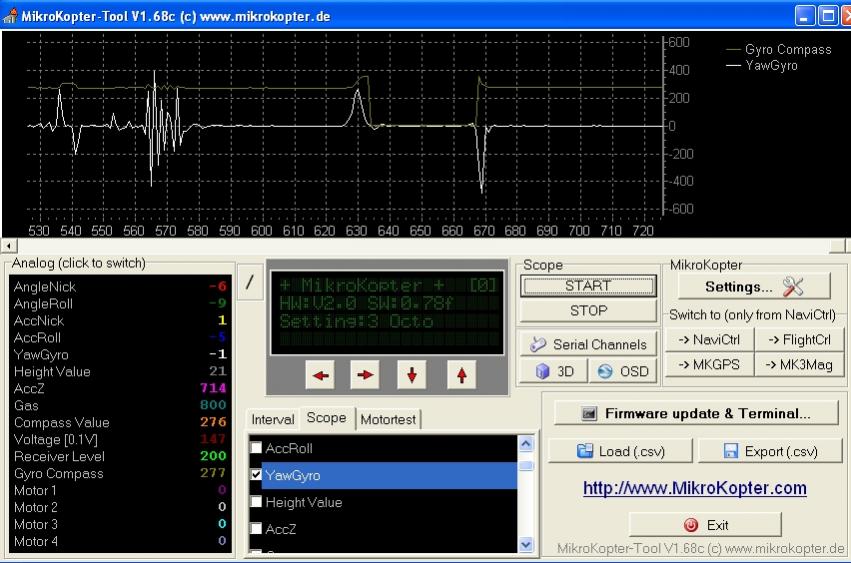
Task: Enable Height Value in scope list
Action: [256, 501]
